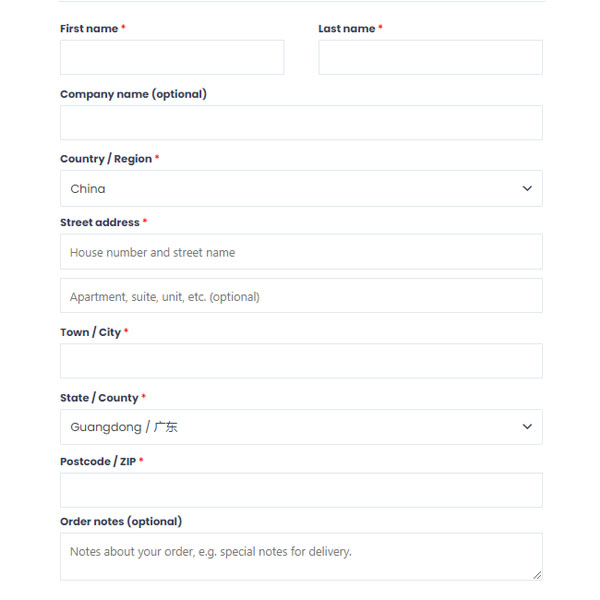The width and height of the screenshot is (600, 600).
Task: Click the "Company name (optional)" label
Action: pos(133,94)
